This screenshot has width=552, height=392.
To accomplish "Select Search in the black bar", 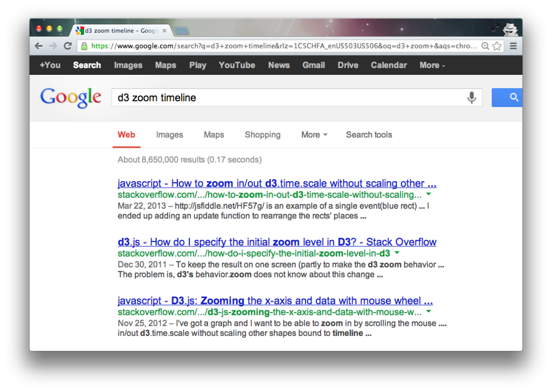I will (87, 65).
